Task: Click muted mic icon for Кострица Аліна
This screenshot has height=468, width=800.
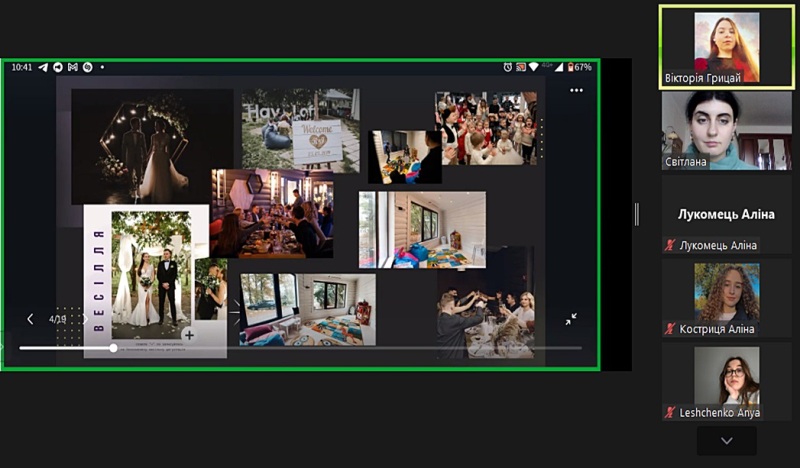Action: click(x=670, y=329)
